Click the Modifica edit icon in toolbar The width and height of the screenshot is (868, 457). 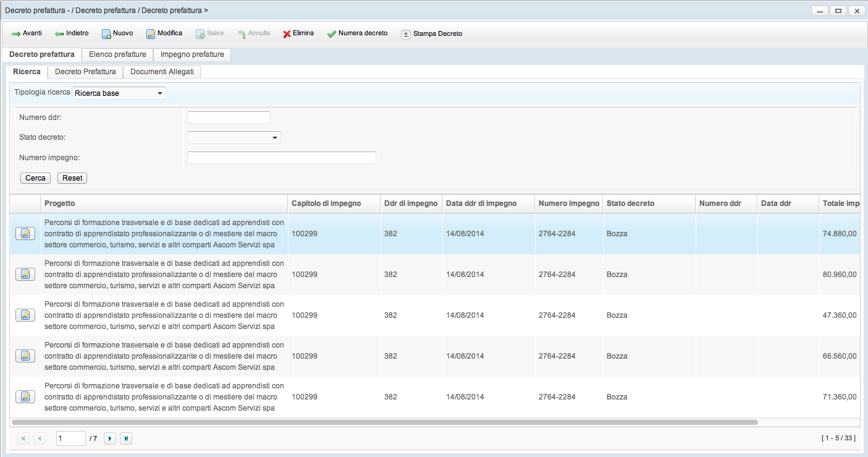[151, 34]
